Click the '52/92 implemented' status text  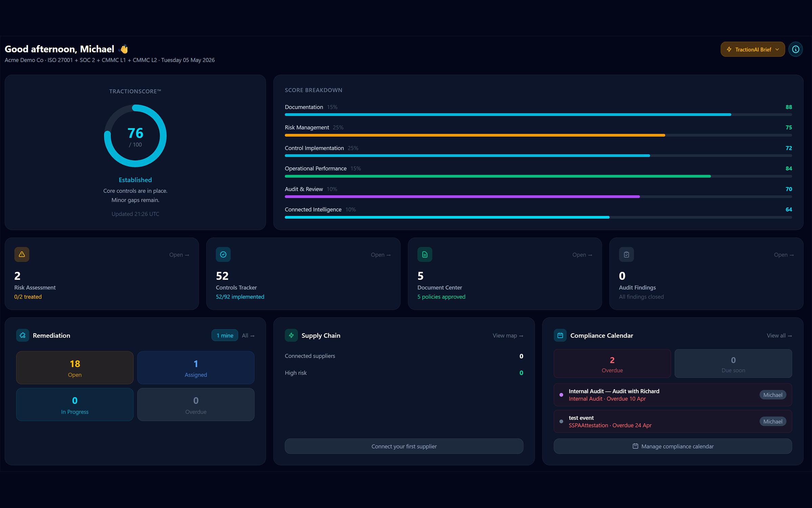240,297
